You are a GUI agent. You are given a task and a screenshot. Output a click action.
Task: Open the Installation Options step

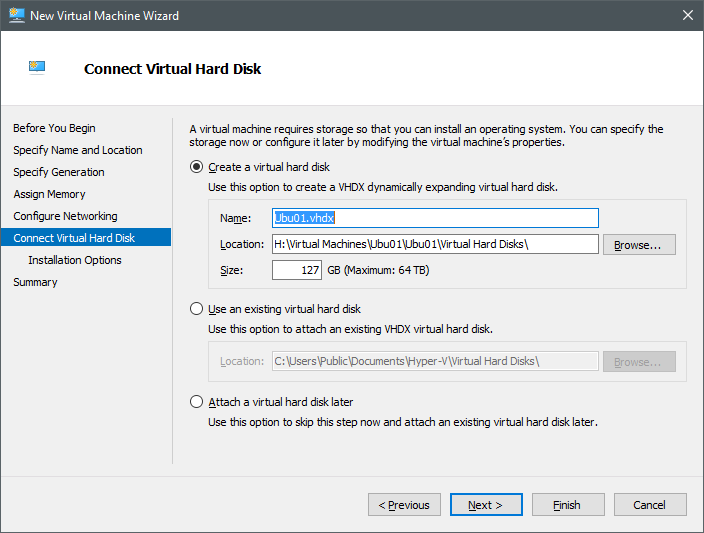click(x=75, y=260)
